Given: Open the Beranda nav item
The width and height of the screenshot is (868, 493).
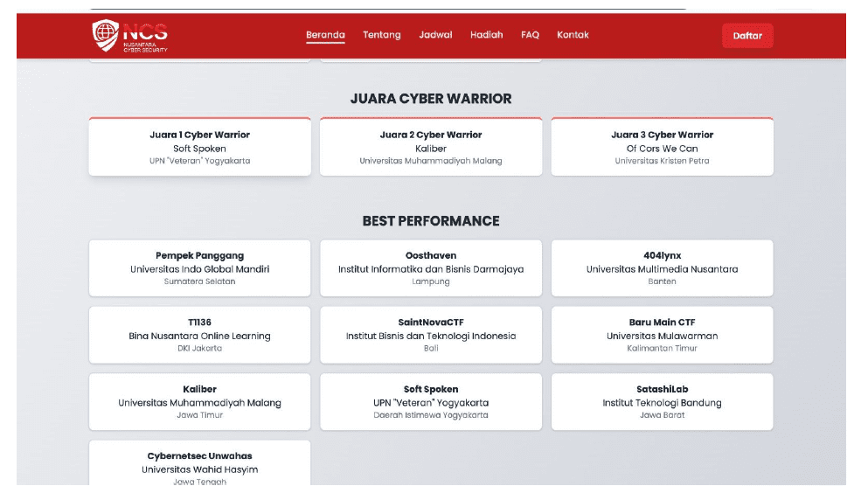Looking at the screenshot, I should (x=325, y=35).
